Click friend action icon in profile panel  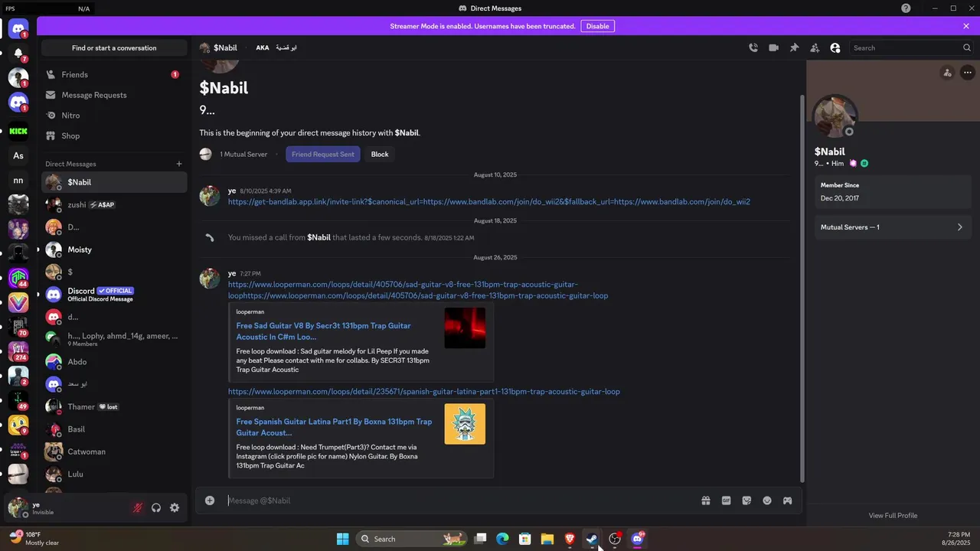(x=947, y=73)
